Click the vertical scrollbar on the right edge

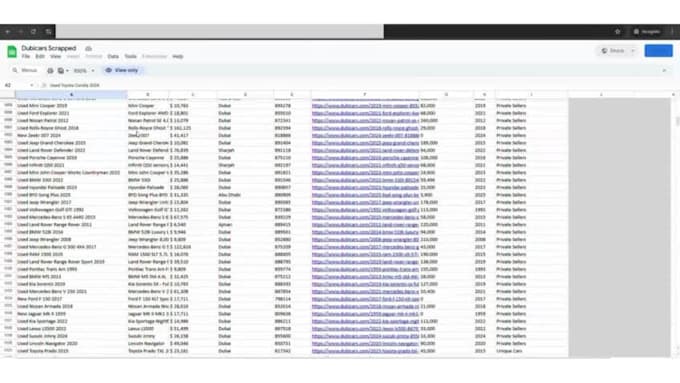click(x=676, y=122)
